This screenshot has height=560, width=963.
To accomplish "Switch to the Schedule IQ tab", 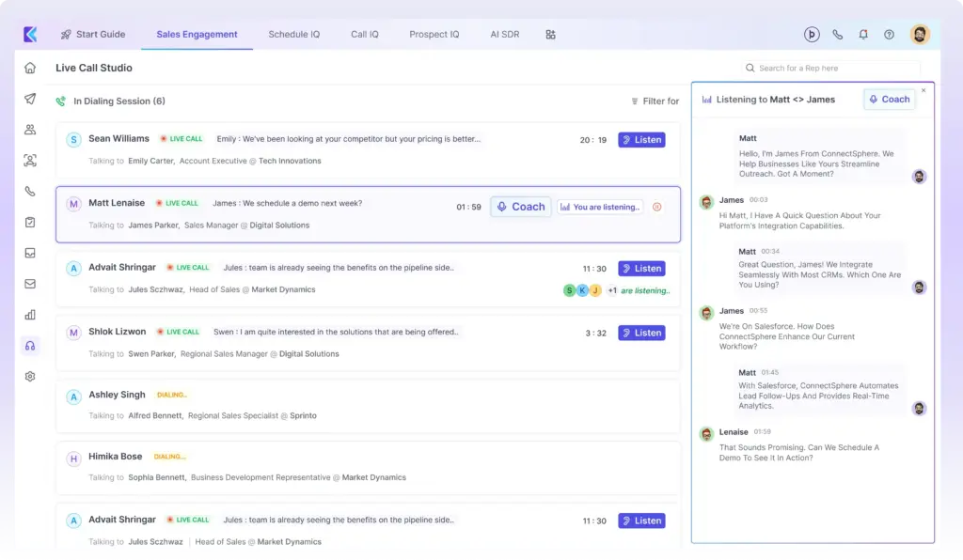I will (294, 34).
